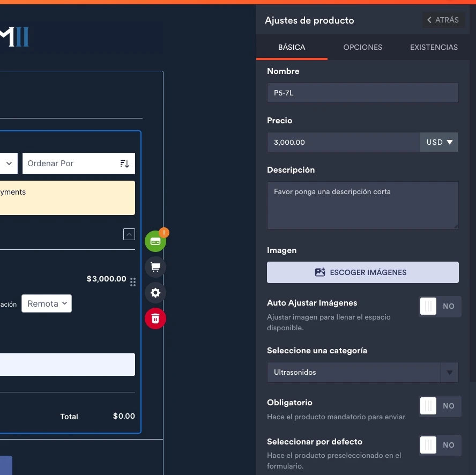The width and height of the screenshot is (476, 475).
Task: Click the green payment settings icon
Action: pos(155,242)
